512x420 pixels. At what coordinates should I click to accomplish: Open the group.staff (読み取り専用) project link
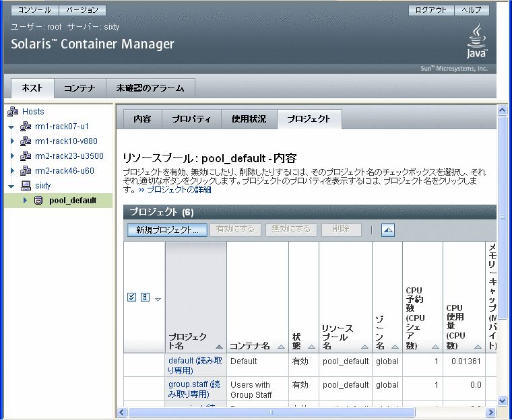click(x=194, y=389)
